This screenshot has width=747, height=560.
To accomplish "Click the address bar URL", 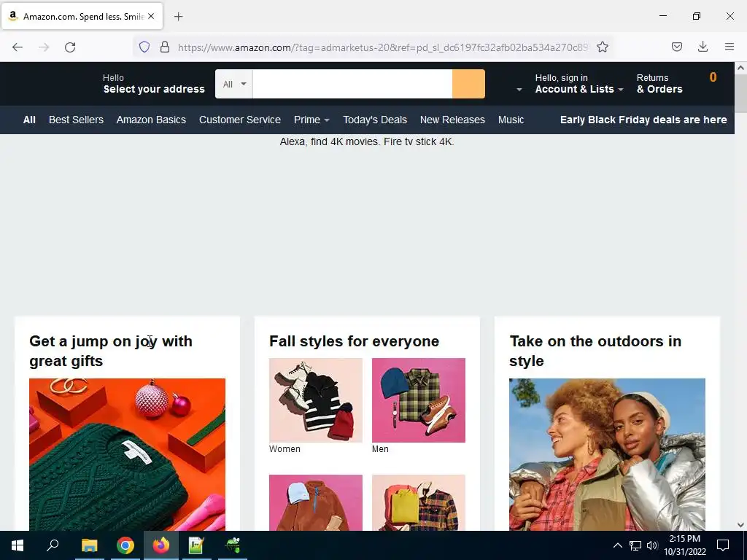I will click(x=382, y=47).
